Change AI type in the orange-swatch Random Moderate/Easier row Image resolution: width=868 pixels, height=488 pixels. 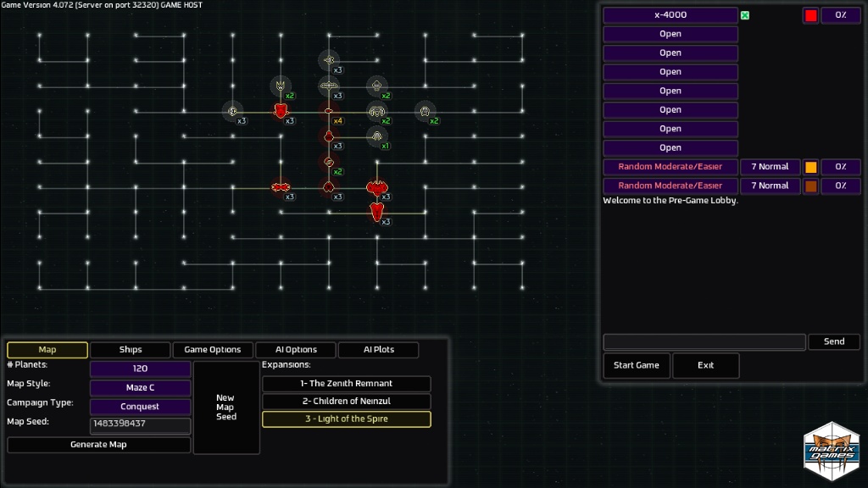(670, 167)
